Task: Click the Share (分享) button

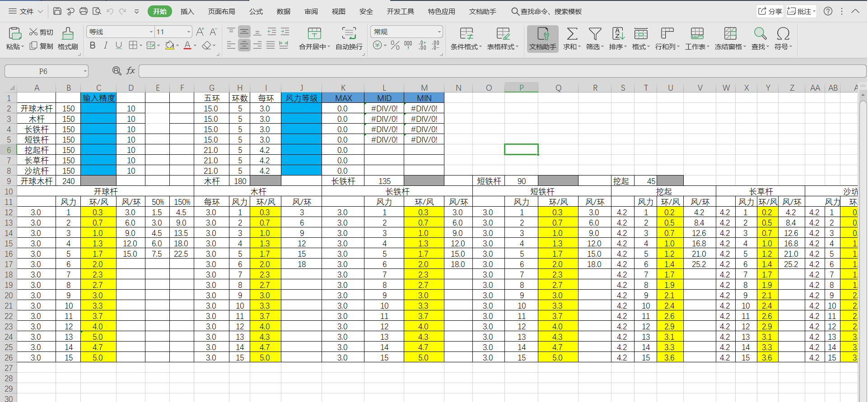Action: (770, 11)
